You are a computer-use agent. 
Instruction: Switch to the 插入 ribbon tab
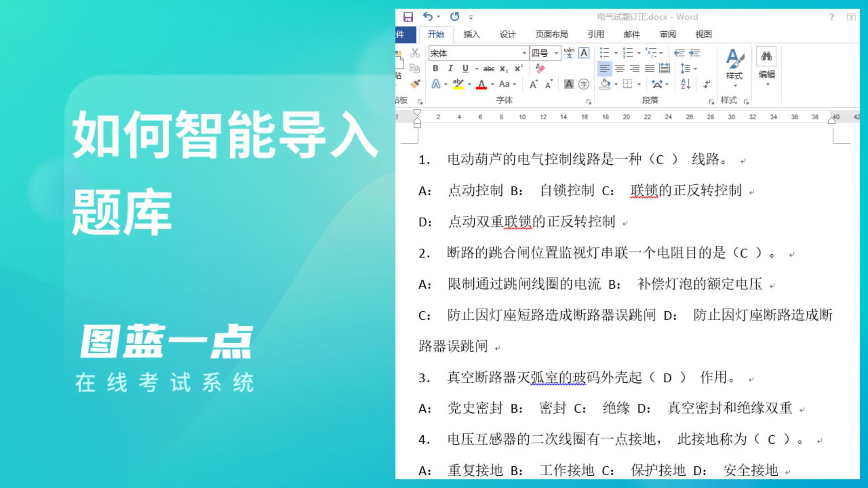tap(472, 34)
